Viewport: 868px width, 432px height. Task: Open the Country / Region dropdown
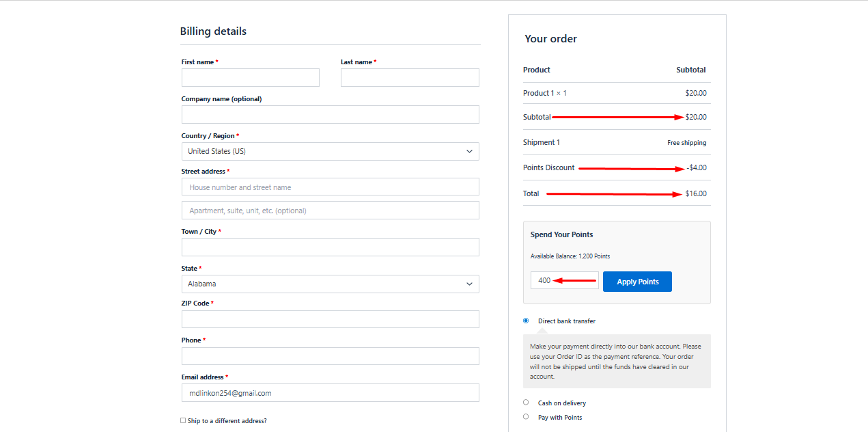click(331, 151)
